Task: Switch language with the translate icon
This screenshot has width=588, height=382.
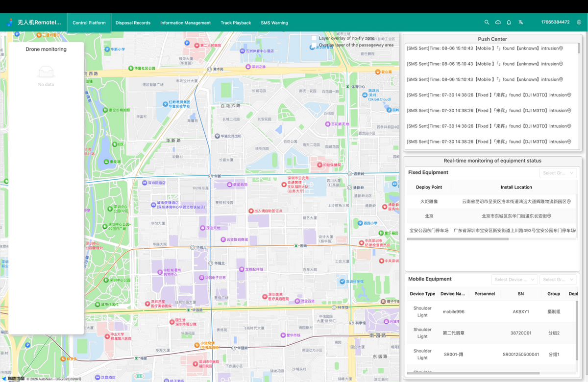Action: tap(521, 23)
